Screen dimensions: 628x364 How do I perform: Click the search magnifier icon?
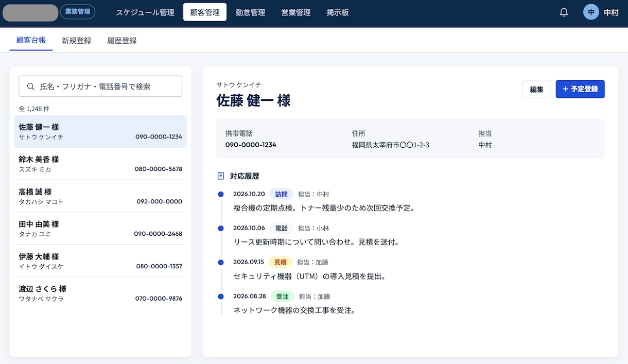(30, 86)
